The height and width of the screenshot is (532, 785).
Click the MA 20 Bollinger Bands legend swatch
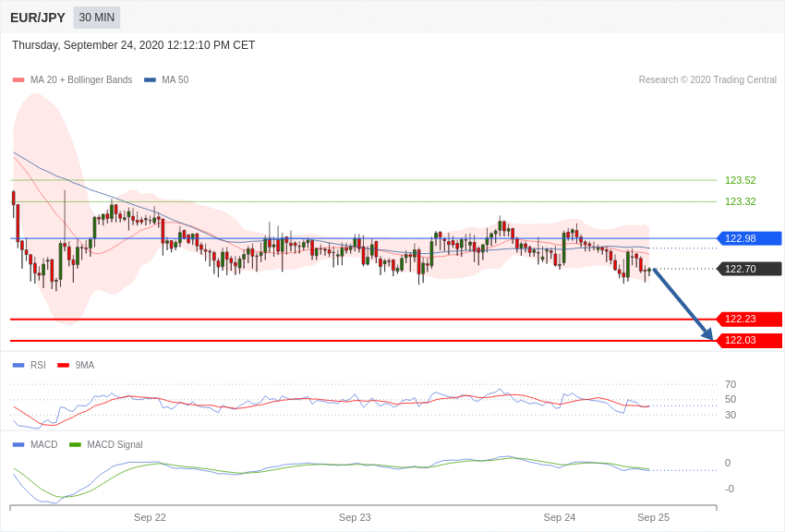point(18,80)
